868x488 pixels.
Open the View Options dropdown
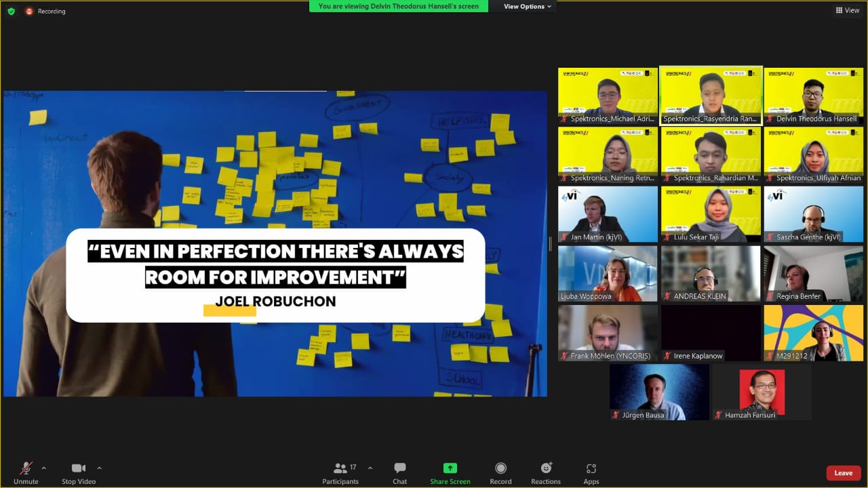528,7
